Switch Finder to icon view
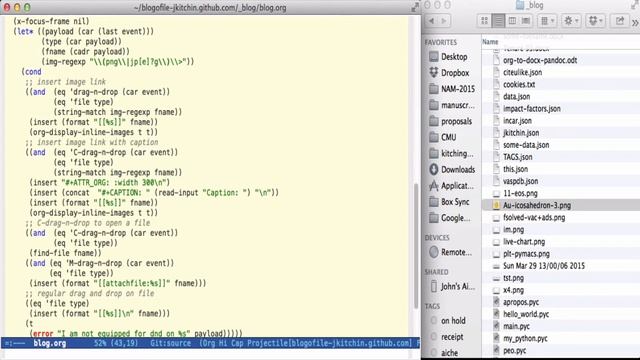 (484, 21)
